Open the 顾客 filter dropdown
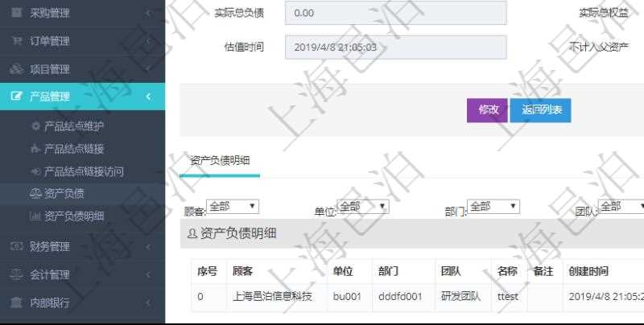644x325 pixels. click(233, 207)
